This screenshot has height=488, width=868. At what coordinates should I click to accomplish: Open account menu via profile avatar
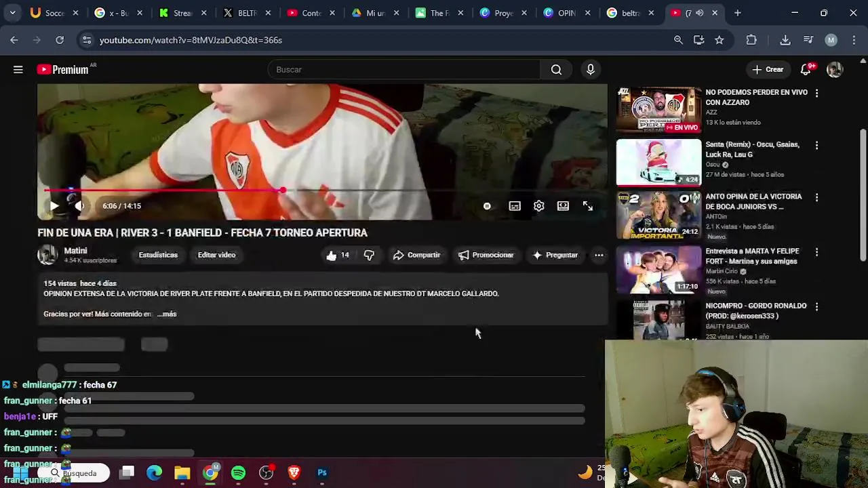click(835, 69)
